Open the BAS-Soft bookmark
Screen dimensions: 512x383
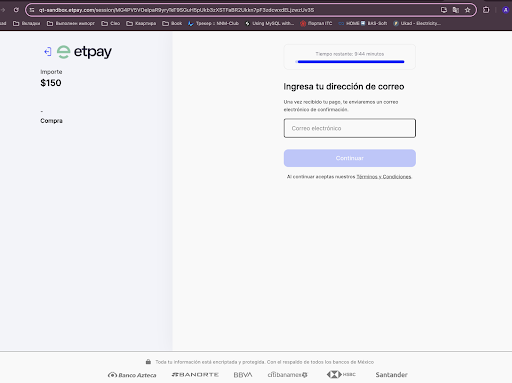click(374, 23)
